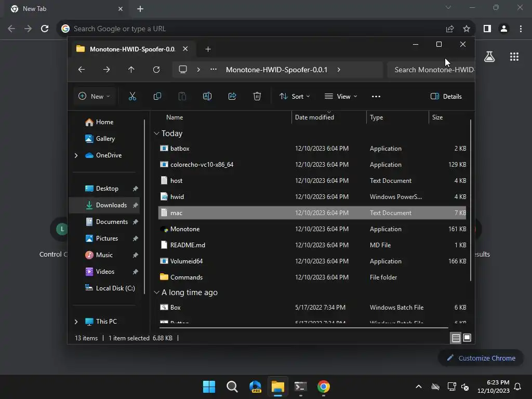Click the Copy icon in Explorer toolbar
532x399 pixels.
(x=157, y=96)
